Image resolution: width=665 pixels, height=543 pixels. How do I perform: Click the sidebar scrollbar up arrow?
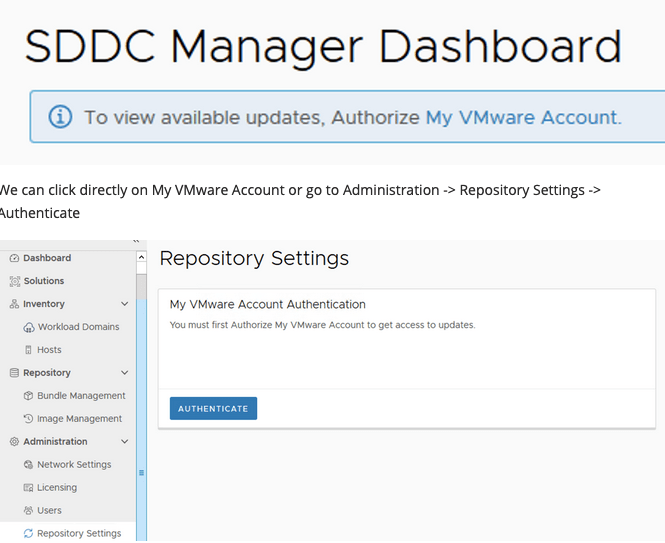click(x=141, y=258)
